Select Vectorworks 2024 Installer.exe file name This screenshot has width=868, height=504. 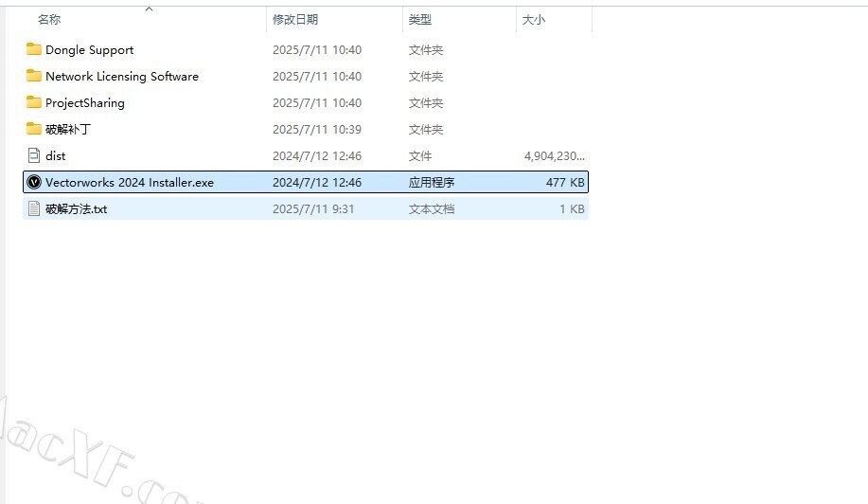coord(130,182)
